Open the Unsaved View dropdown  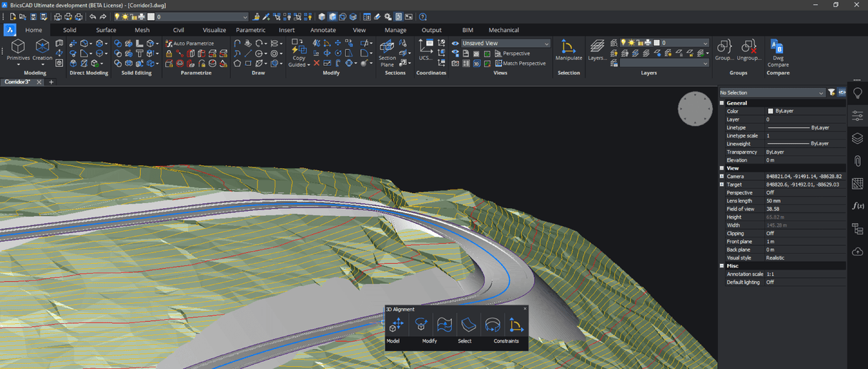[505, 44]
